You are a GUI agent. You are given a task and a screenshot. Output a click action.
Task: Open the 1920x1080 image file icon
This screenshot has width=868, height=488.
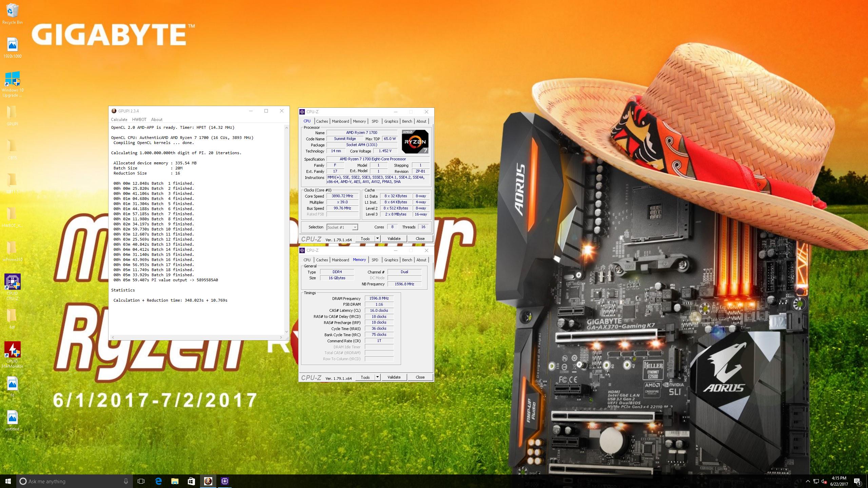pyautogui.click(x=13, y=48)
